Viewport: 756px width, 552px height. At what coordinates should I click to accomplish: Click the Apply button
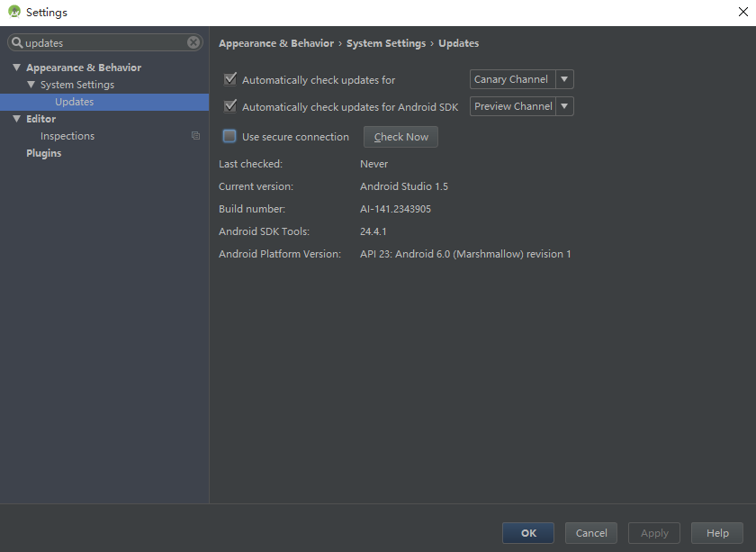pyautogui.click(x=654, y=533)
